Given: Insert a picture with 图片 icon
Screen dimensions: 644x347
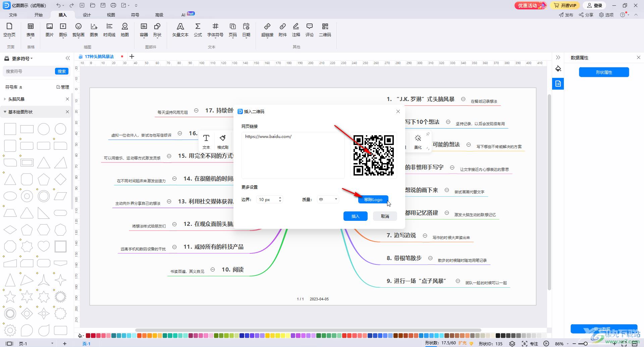Looking at the screenshot, I should (x=50, y=30).
